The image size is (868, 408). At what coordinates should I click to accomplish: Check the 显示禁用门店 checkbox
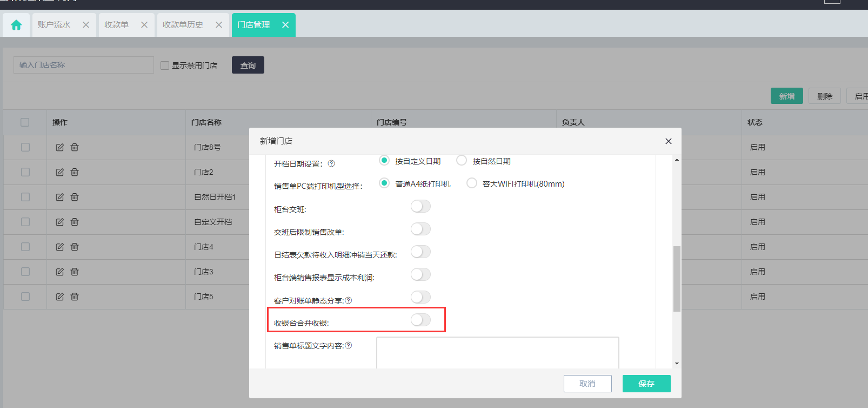coord(165,65)
